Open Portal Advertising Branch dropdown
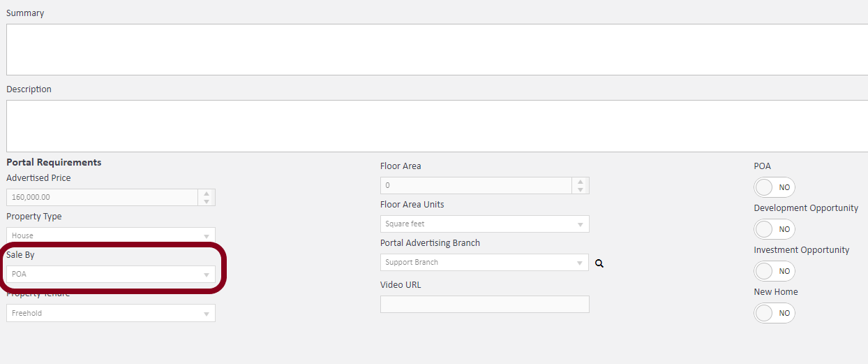 coord(484,263)
